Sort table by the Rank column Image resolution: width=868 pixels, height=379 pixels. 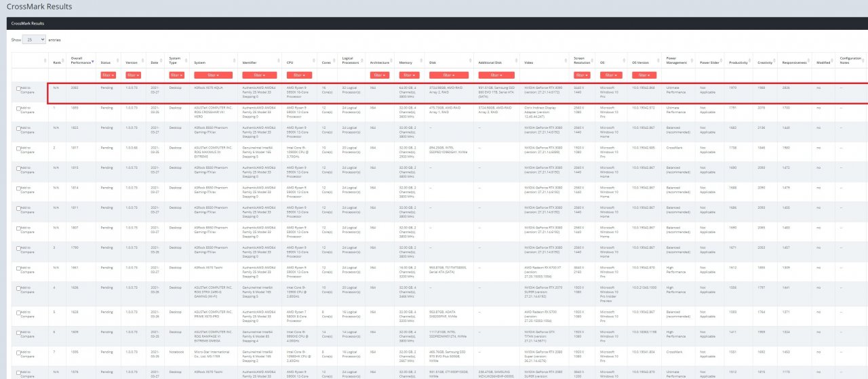point(56,62)
